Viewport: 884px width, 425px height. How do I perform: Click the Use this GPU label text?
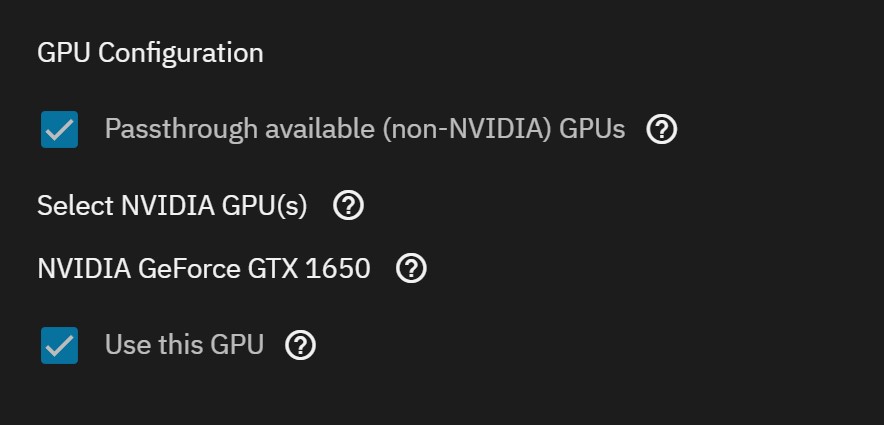184,345
